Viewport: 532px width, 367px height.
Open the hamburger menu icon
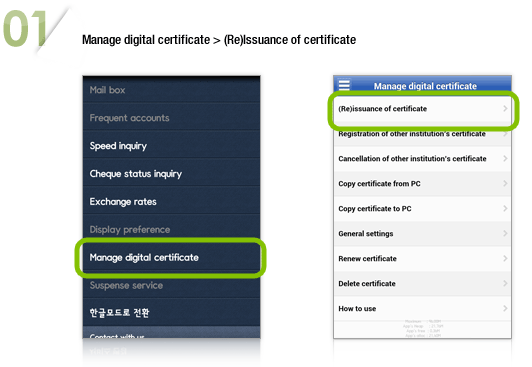point(344,85)
